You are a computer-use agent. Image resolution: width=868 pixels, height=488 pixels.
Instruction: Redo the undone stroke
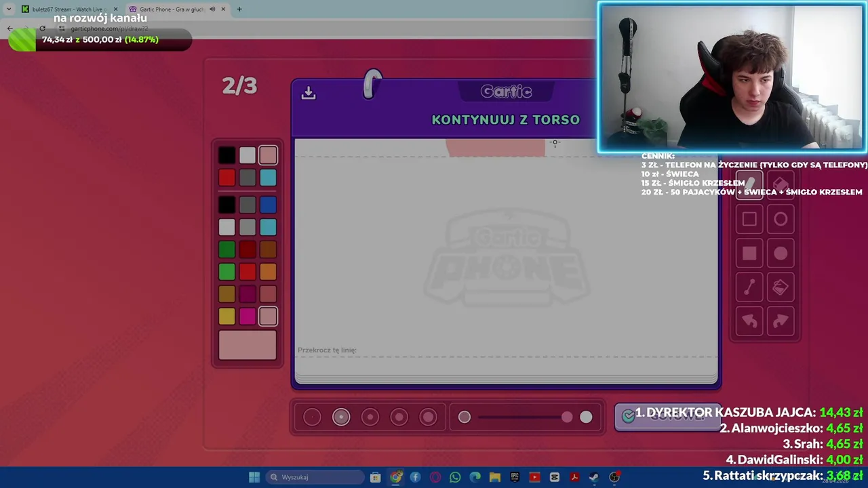tap(781, 321)
